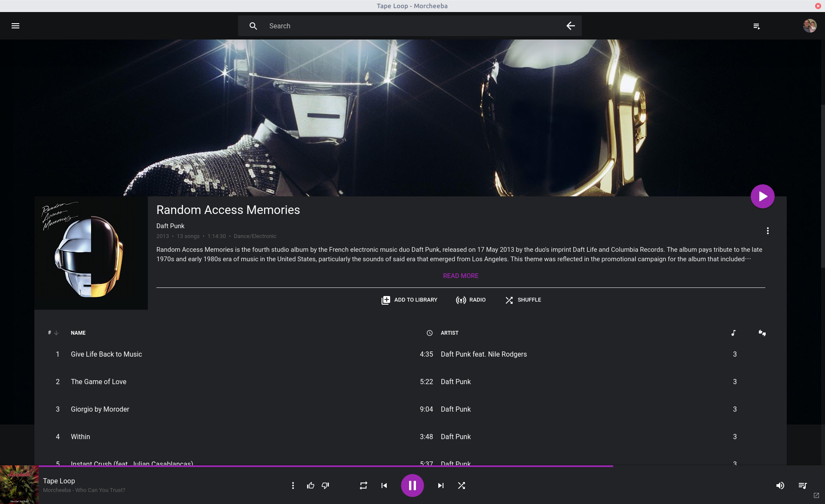Toggle repeat for current track
The image size is (825, 504).
click(x=364, y=485)
